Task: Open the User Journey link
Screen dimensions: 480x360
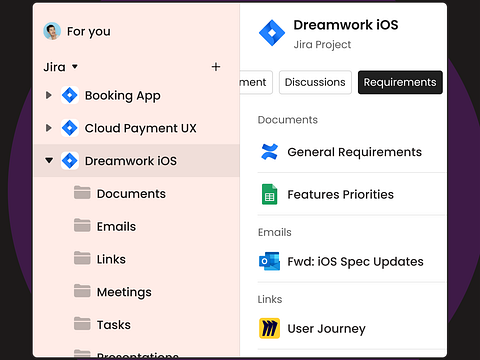Action: 327,329
